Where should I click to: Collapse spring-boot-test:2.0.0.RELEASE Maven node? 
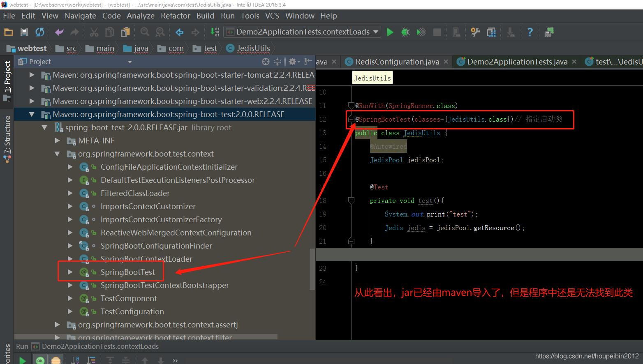[x=32, y=114]
